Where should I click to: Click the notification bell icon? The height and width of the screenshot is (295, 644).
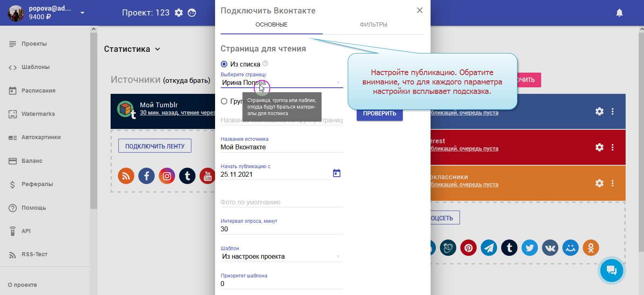click(x=619, y=13)
